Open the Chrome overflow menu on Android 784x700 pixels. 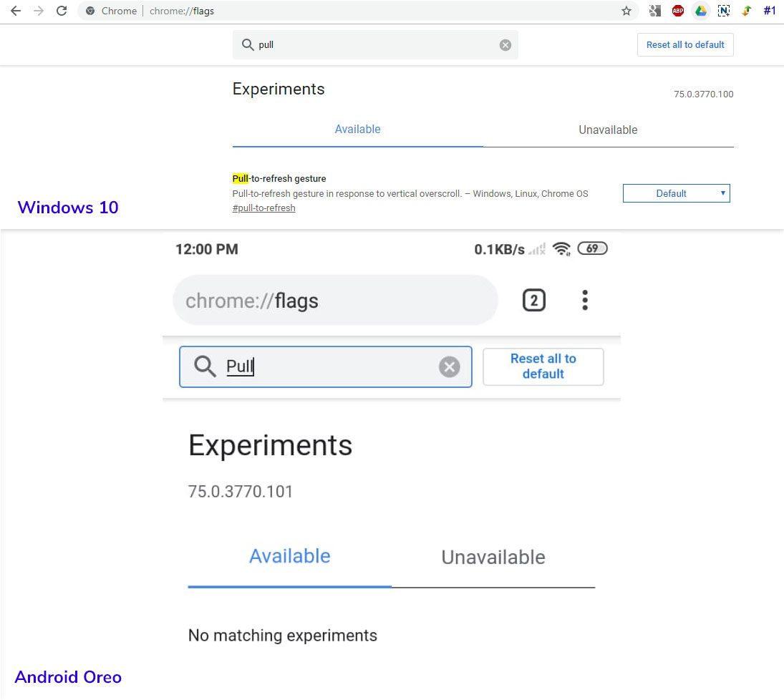pos(585,300)
